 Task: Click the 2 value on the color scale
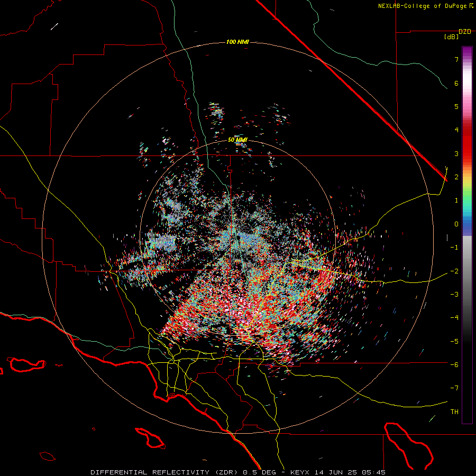point(456,177)
